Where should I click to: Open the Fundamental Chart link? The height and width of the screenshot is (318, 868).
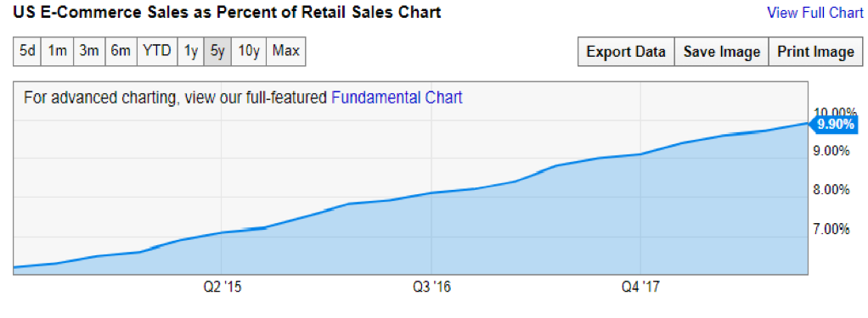point(397,98)
